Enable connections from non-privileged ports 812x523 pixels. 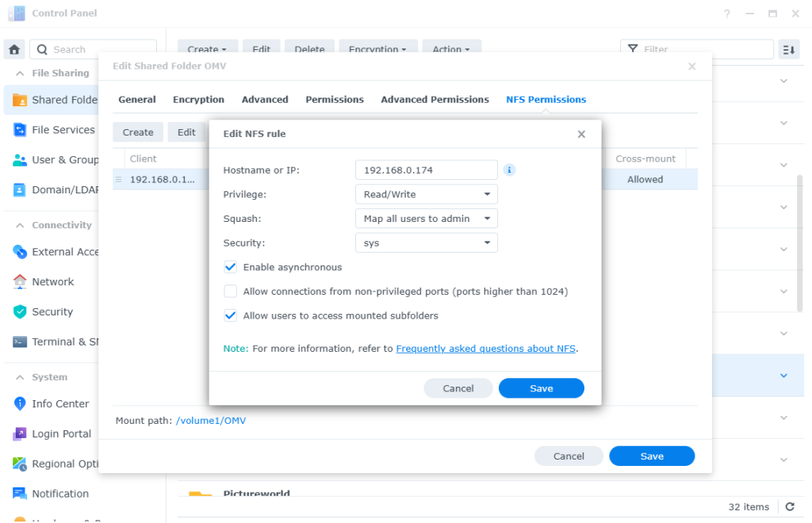pos(231,292)
